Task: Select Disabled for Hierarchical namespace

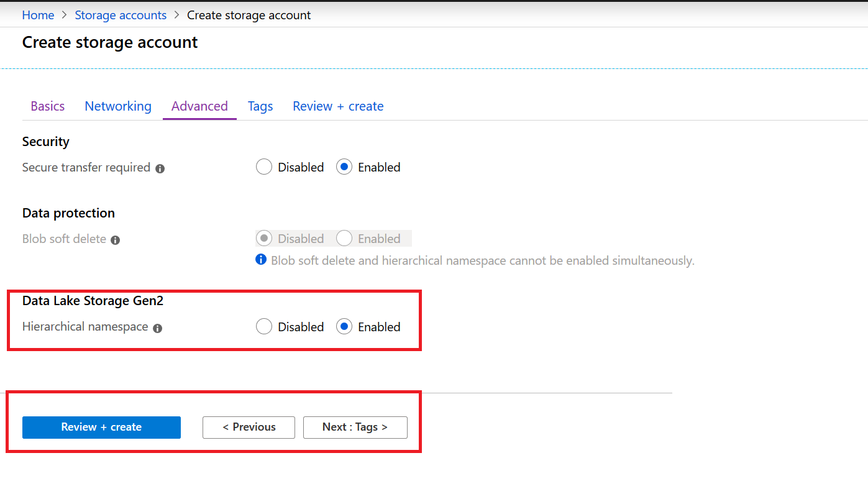Action: point(264,327)
